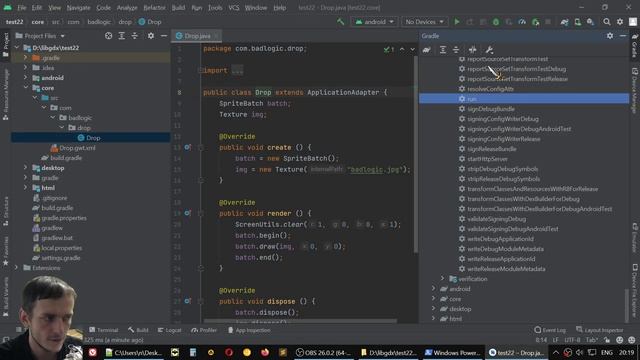
Task: Expand all in Gradle tool window
Action: (x=443, y=50)
